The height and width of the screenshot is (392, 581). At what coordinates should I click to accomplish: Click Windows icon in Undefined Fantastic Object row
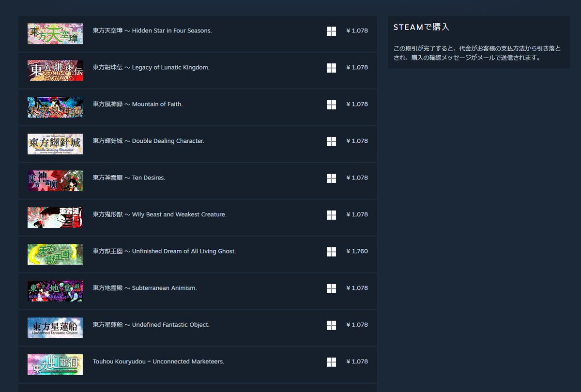[331, 325]
